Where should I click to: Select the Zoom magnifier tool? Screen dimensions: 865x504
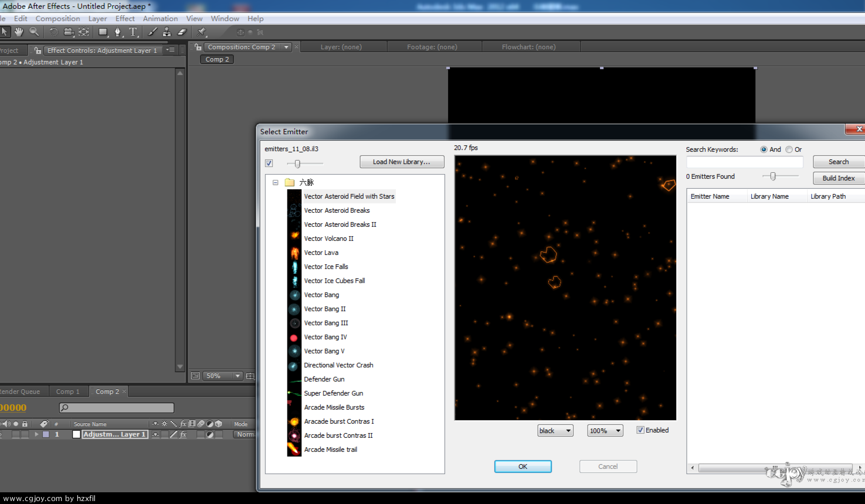click(34, 32)
